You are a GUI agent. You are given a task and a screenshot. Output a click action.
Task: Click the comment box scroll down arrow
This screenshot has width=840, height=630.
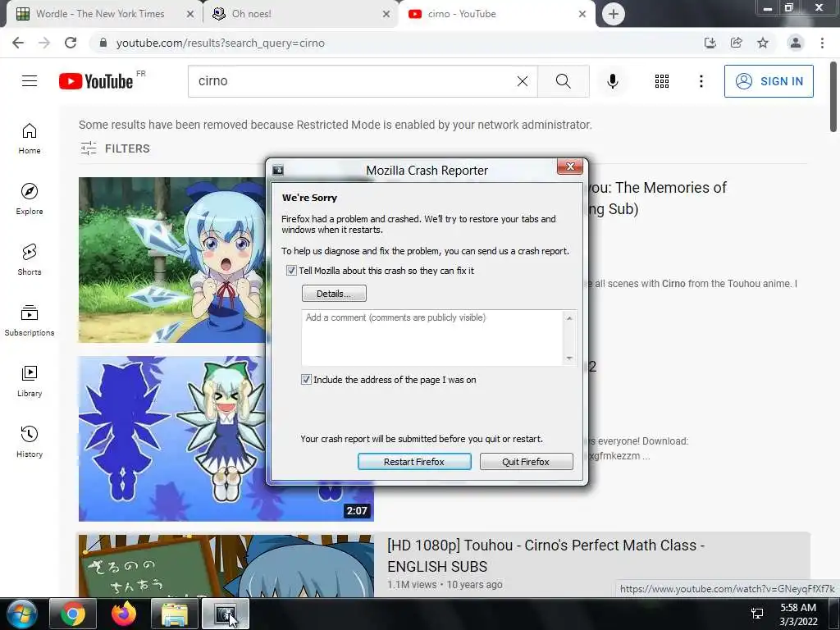569,358
